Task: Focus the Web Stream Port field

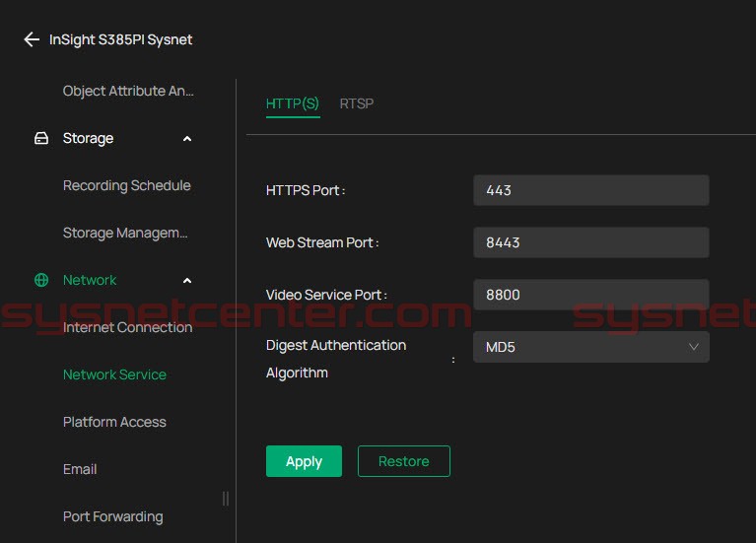Action: click(590, 242)
